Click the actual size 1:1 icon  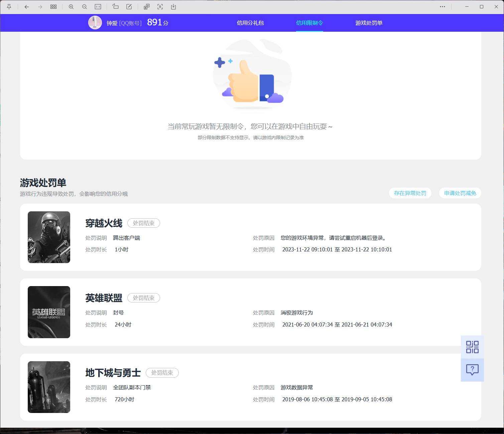[x=98, y=7]
